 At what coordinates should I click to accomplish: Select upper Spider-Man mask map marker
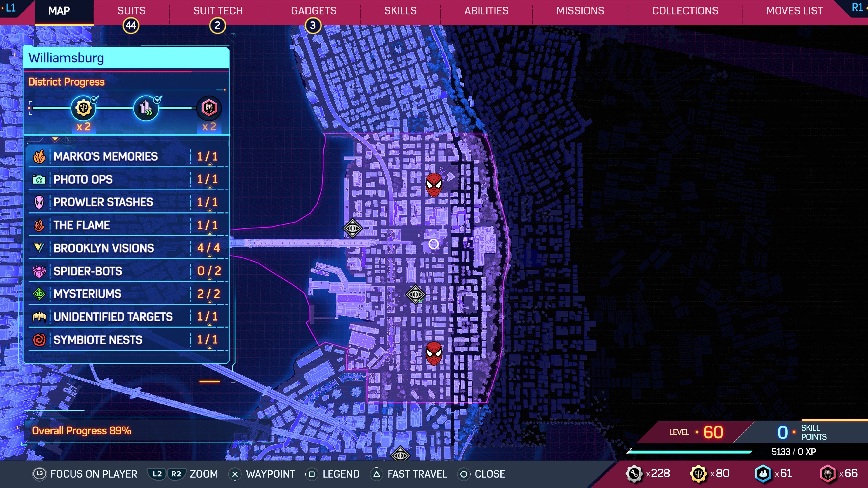434,185
